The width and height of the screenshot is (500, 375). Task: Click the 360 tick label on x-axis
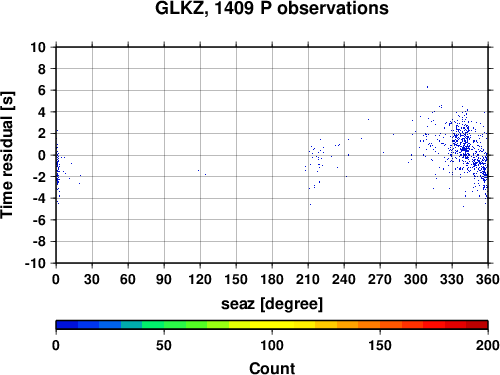click(x=488, y=279)
